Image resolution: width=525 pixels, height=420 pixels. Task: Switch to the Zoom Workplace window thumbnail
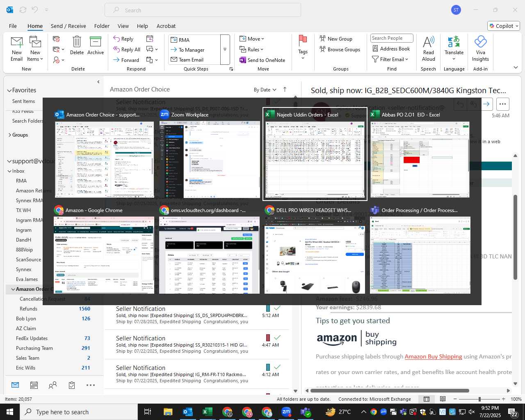[210, 154]
